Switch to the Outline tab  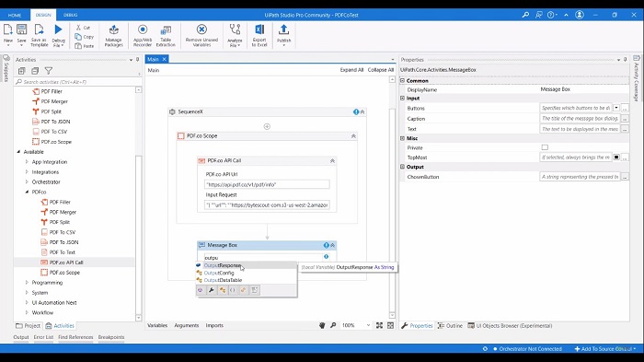(x=450, y=326)
